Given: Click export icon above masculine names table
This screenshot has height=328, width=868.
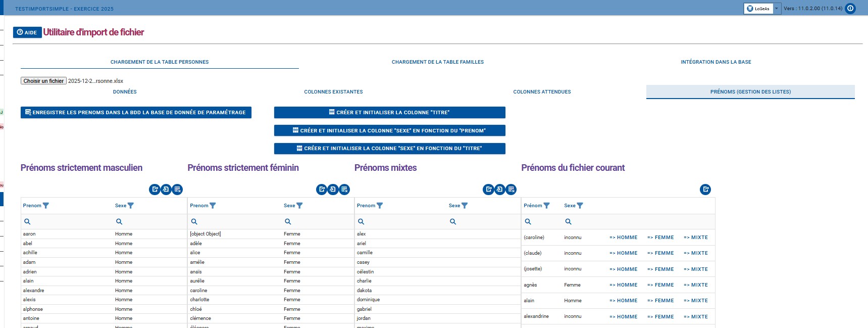Looking at the screenshot, I should tap(155, 190).
